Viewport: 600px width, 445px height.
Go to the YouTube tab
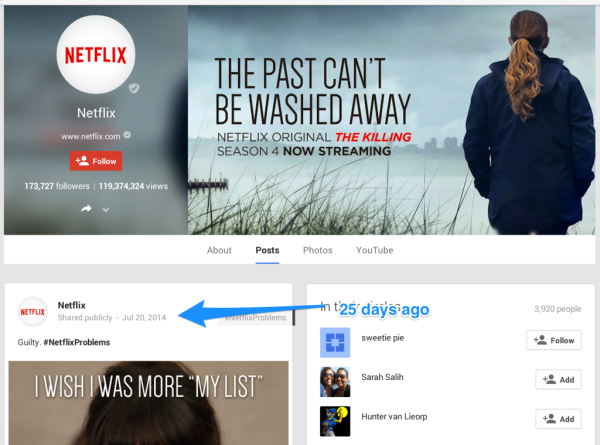tap(375, 250)
